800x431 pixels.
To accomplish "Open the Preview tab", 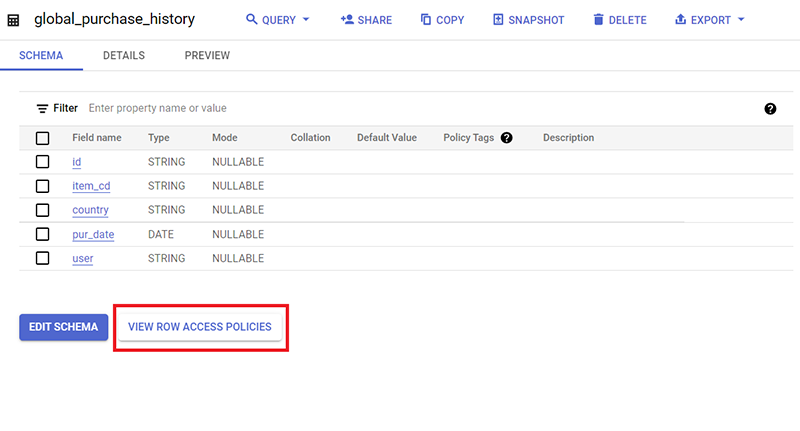I will [207, 56].
